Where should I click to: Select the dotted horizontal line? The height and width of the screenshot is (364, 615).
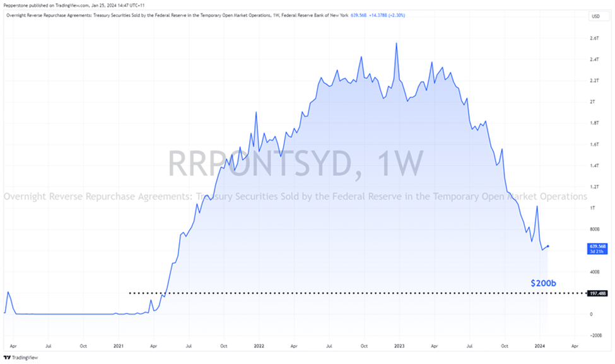(315, 293)
